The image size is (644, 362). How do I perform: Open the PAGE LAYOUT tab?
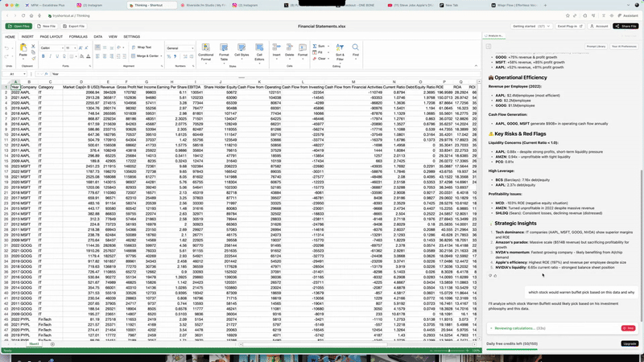click(x=52, y=36)
